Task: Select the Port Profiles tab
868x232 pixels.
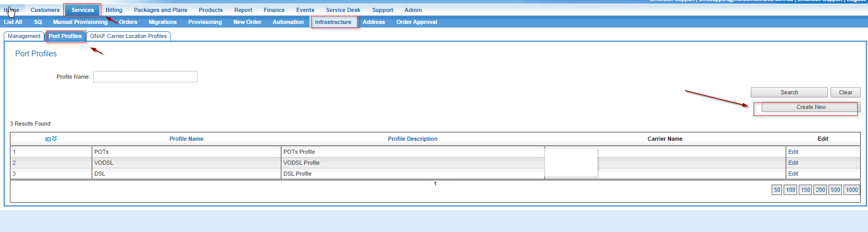Action: tap(65, 36)
